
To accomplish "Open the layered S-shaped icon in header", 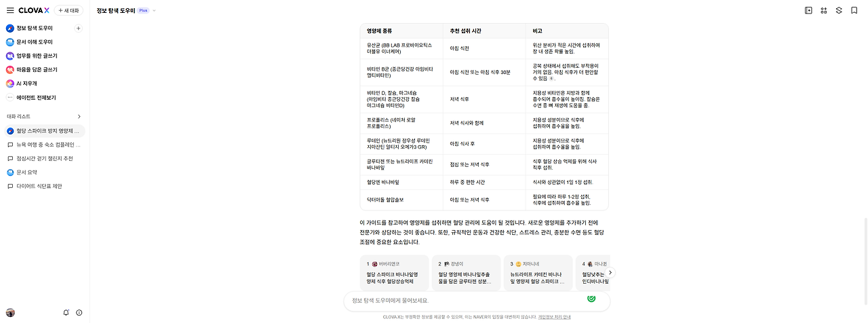I will coord(839,10).
